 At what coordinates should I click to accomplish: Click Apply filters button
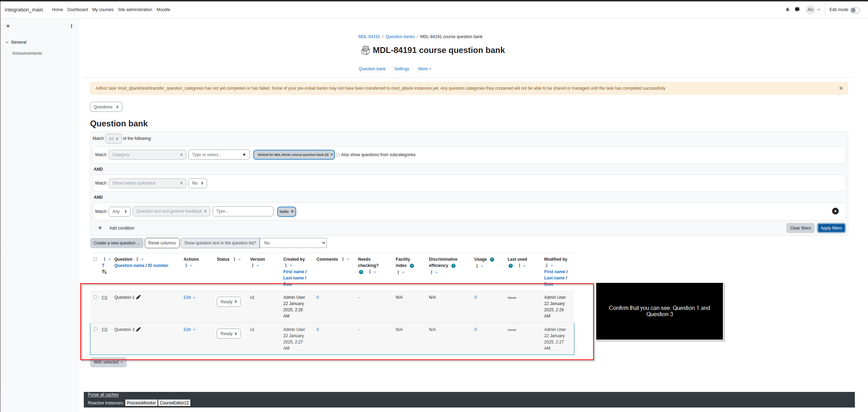tap(831, 228)
